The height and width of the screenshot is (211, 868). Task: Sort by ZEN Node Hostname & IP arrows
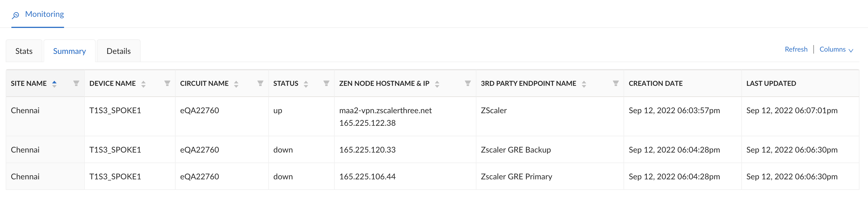coord(437,84)
